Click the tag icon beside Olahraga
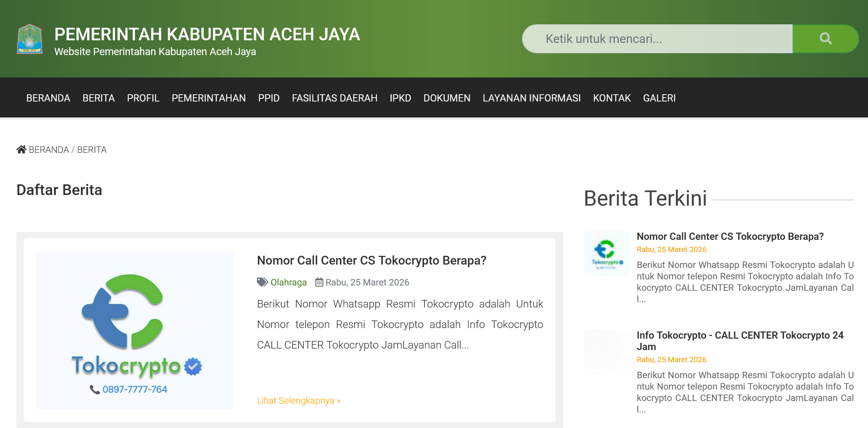The width and height of the screenshot is (868, 428). (262, 282)
